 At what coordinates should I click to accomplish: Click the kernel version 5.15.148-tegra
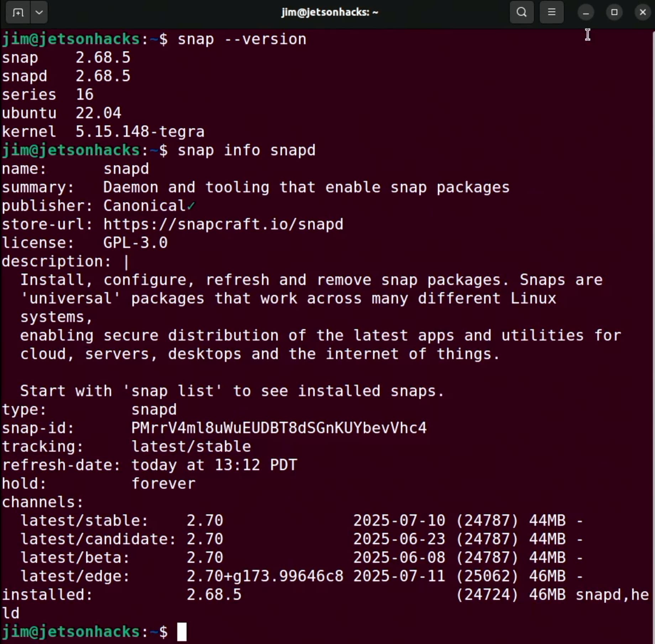tap(140, 132)
